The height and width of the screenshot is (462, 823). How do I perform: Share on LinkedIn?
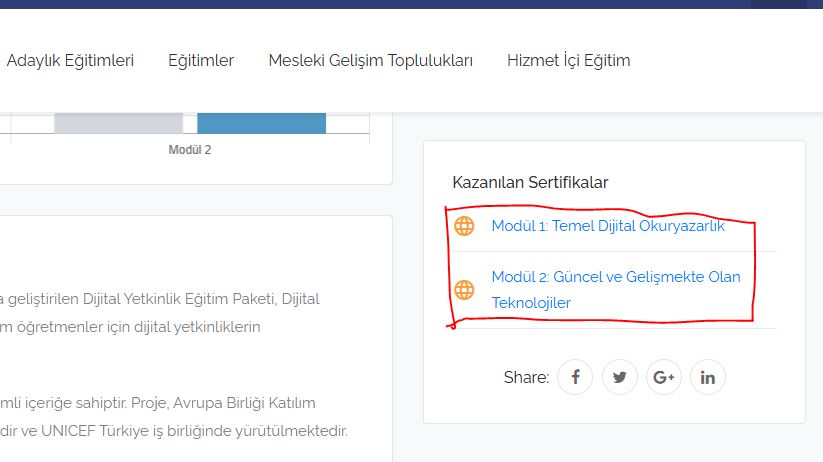[x=708, y=377]
